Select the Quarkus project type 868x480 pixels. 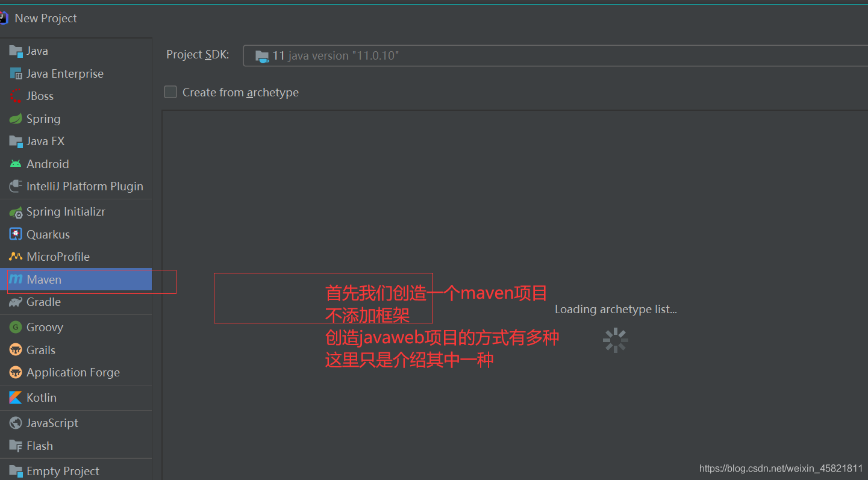click(48, 234)
